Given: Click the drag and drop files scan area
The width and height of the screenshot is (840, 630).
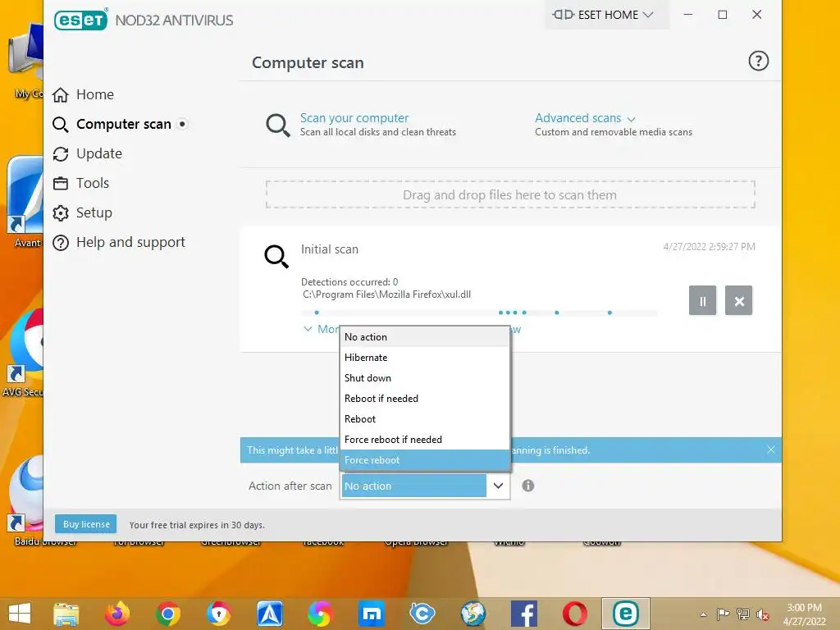Looking at the screenshot, I should pos(510,194).
